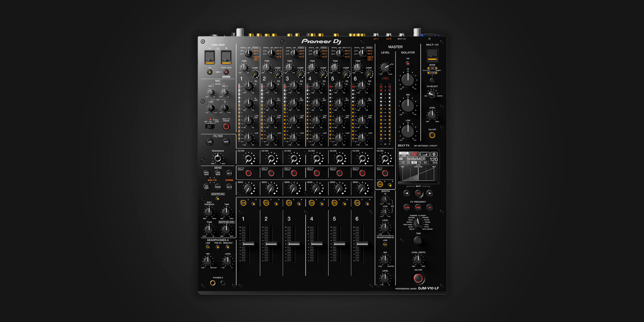Click the PHONES A headphone jack
644x322 pixels.
coord(213,283)
